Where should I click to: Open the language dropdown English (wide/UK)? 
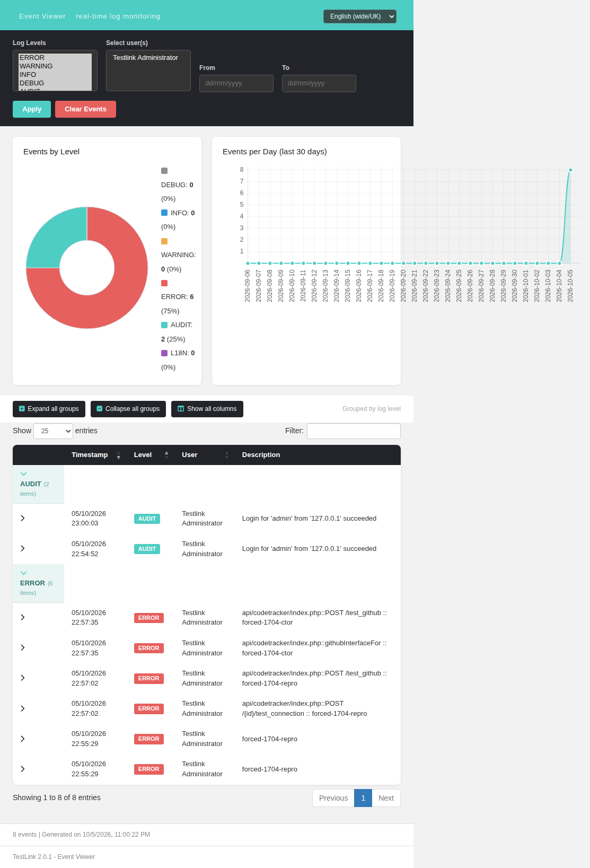[360, 16]
